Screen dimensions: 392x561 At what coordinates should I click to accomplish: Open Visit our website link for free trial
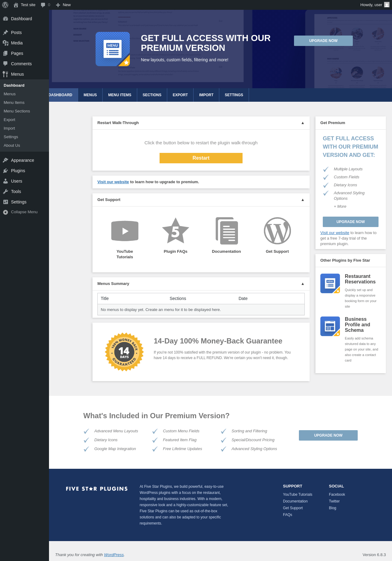point(335,233)
